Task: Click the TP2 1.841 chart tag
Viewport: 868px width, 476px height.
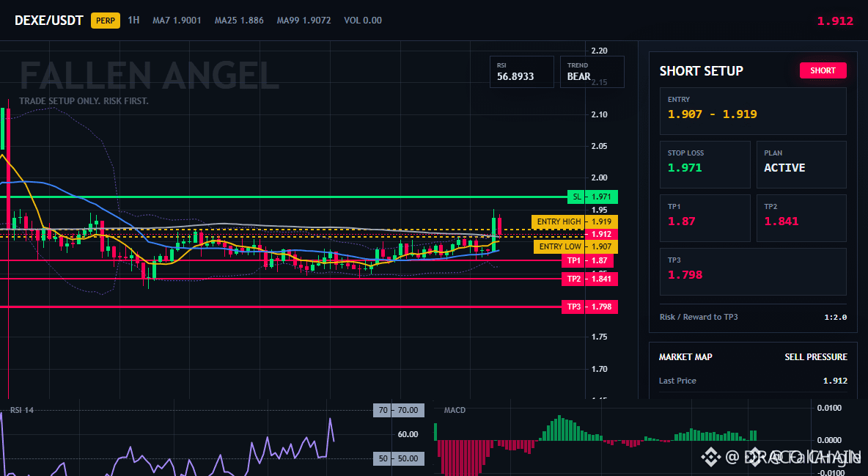Action: coord(589,279)
